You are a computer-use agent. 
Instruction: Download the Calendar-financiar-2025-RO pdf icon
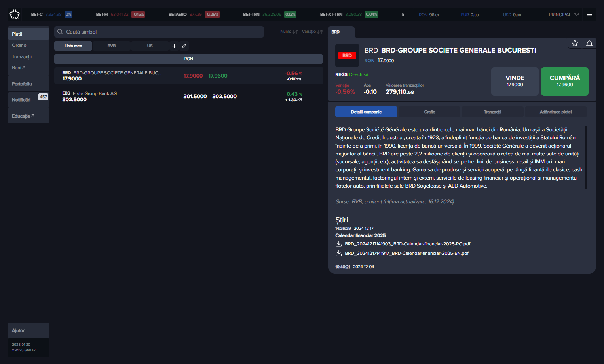(x=339, y=244)
